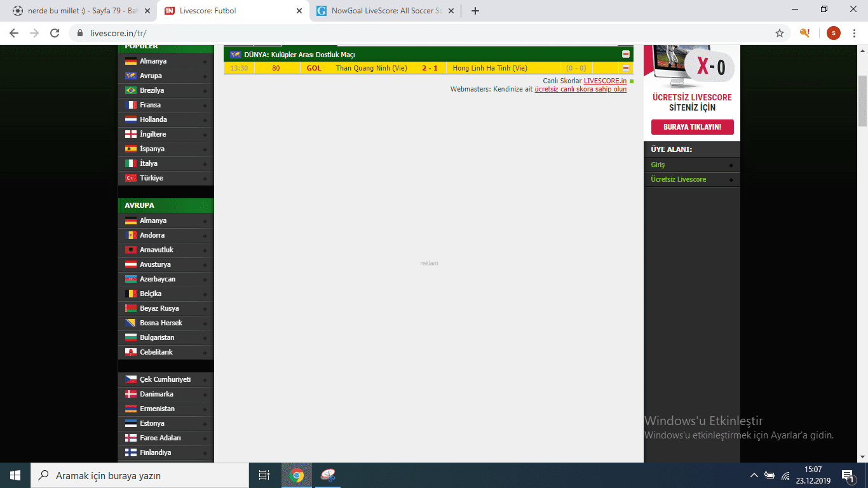Click the Belçika flag icon

[x=131, y=294]
